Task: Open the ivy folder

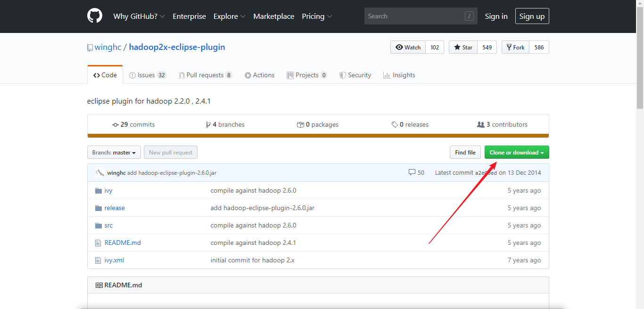Action: (x=108, y=191)
